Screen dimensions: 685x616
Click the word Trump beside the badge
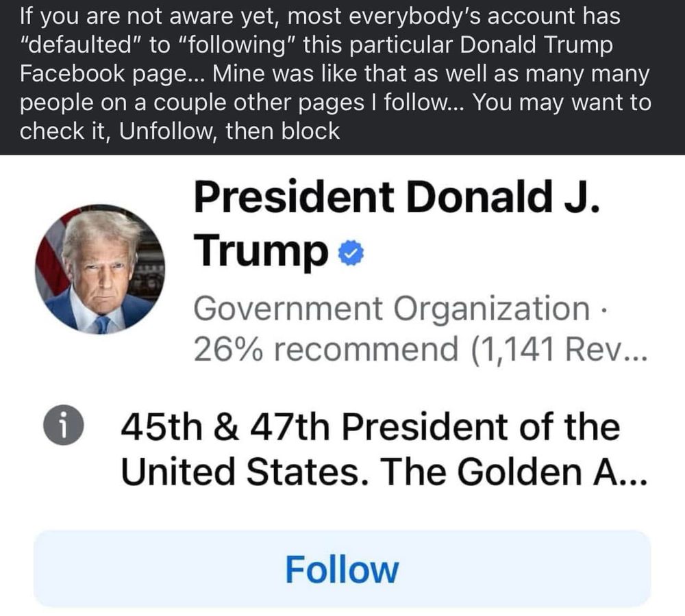coord(261,252)
